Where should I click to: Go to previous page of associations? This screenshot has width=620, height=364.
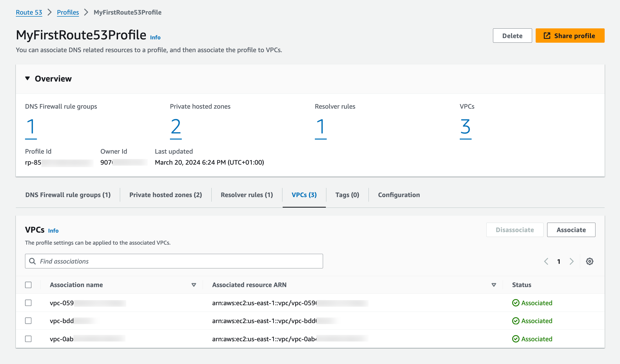(546, 261)
